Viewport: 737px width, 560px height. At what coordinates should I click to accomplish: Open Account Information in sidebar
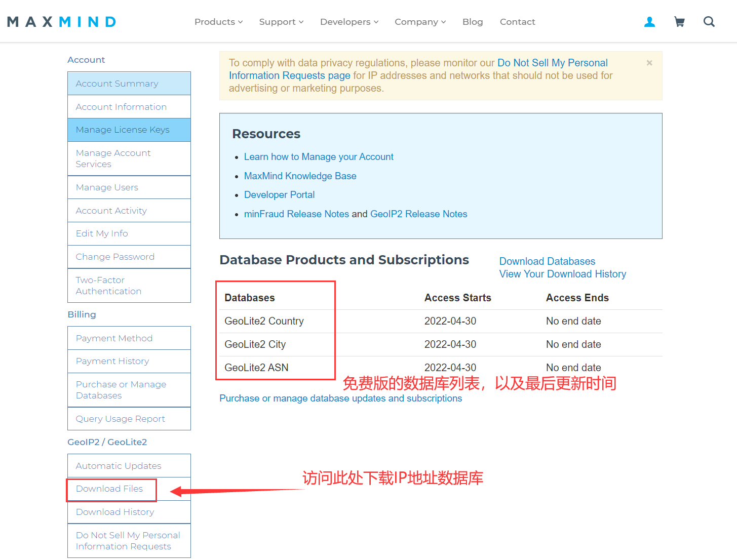(129, 107)
